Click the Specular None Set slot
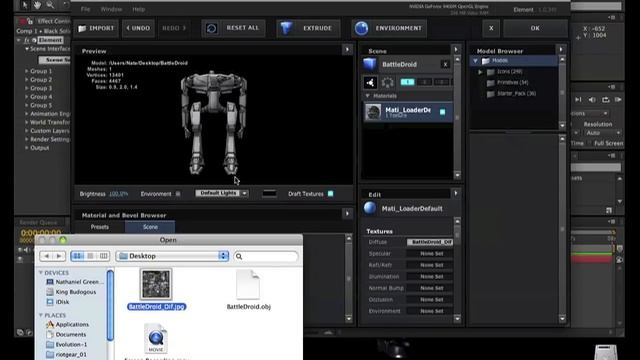The width and height of the screenshot is (640, 360). coord(430,253)
